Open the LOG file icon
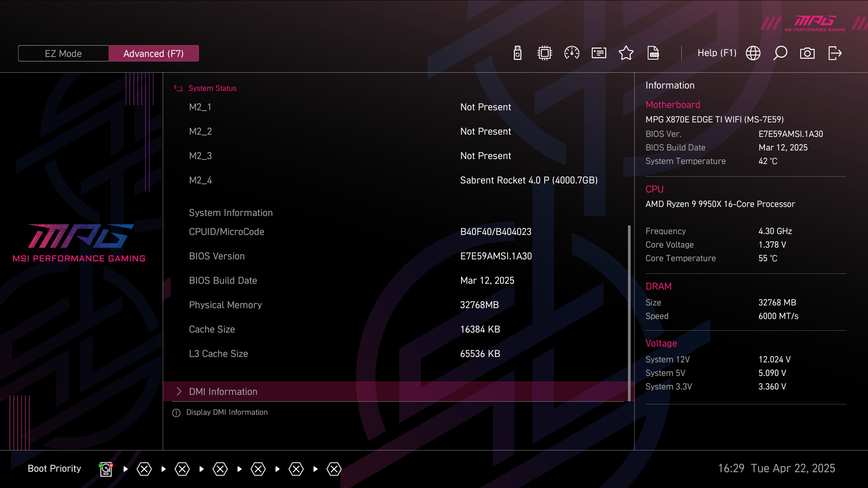 click(653, 53)
